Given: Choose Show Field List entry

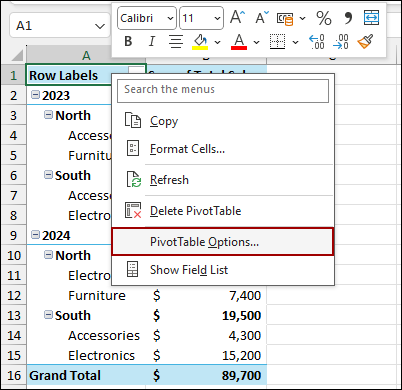Looking at the screenshot, I should pos(223,270).
